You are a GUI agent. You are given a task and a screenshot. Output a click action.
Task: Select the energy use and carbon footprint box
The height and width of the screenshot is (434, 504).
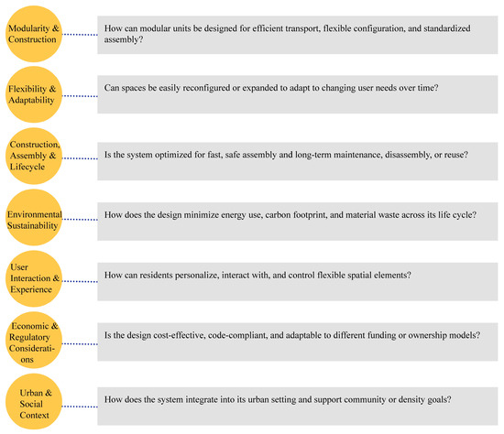(297, 222)
